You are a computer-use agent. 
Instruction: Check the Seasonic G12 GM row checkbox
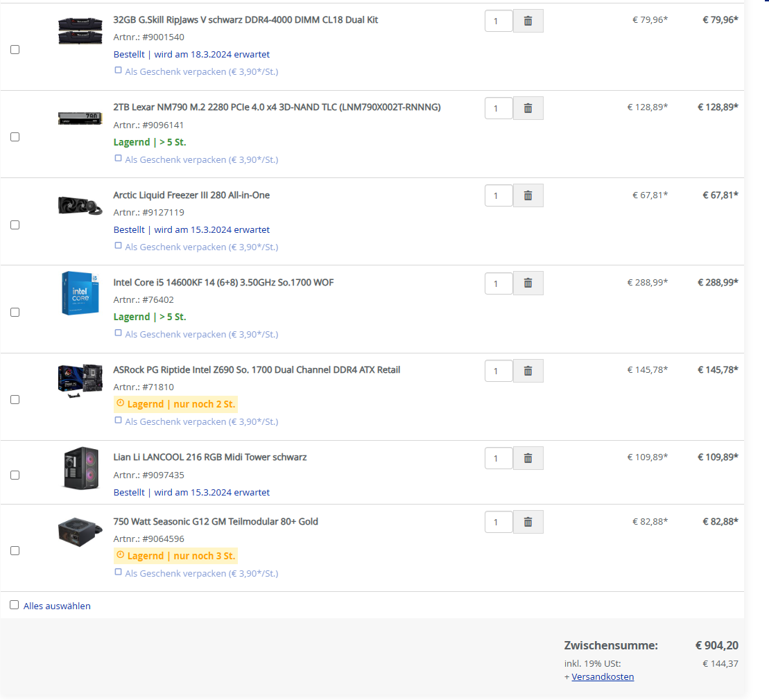[15, 550]
